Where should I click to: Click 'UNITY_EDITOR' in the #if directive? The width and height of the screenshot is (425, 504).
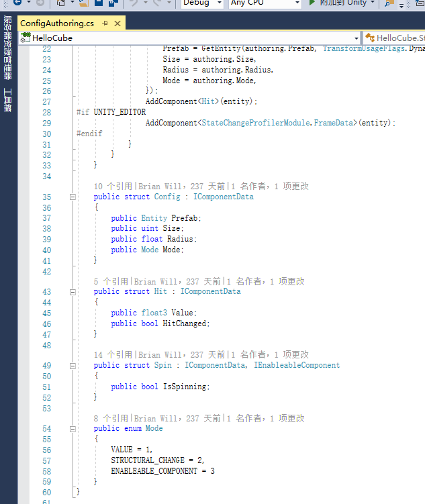pos(120,112)
